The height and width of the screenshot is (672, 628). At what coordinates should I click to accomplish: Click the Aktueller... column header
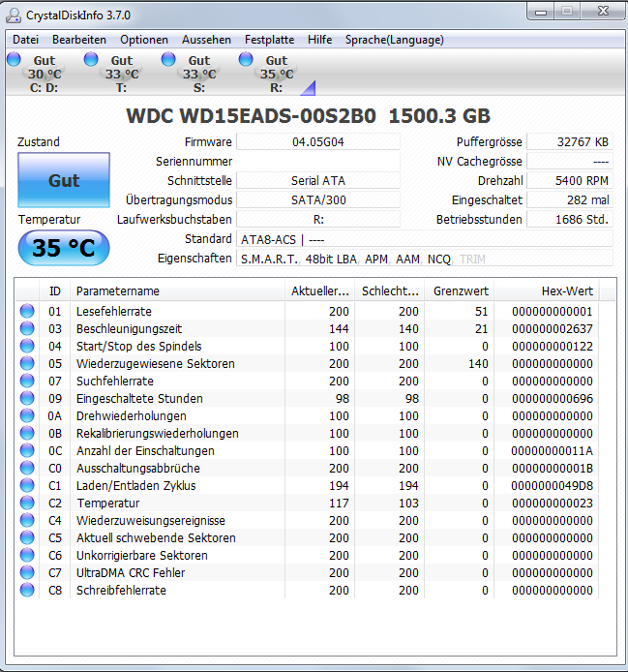320,291
